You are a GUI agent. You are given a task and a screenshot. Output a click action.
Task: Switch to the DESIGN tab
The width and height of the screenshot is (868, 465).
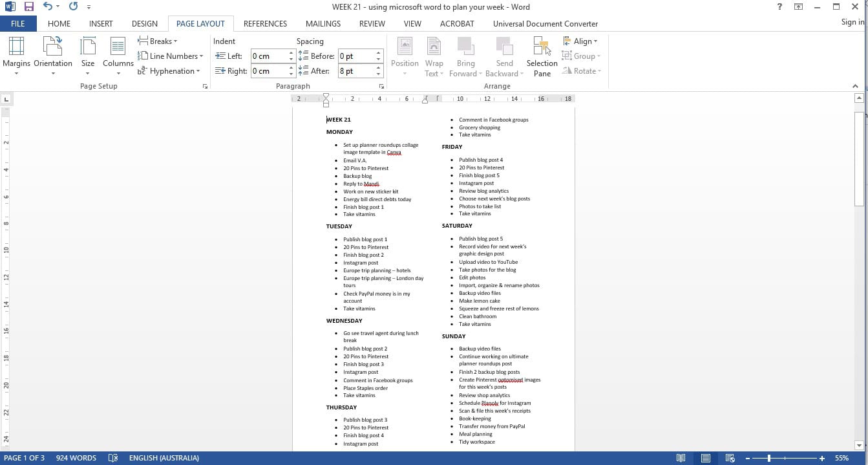tap(145, 24)
